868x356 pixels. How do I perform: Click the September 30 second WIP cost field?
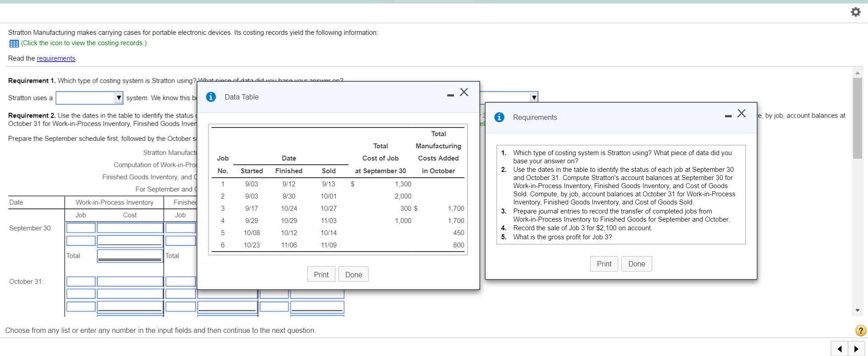click(x=130, y=241)
